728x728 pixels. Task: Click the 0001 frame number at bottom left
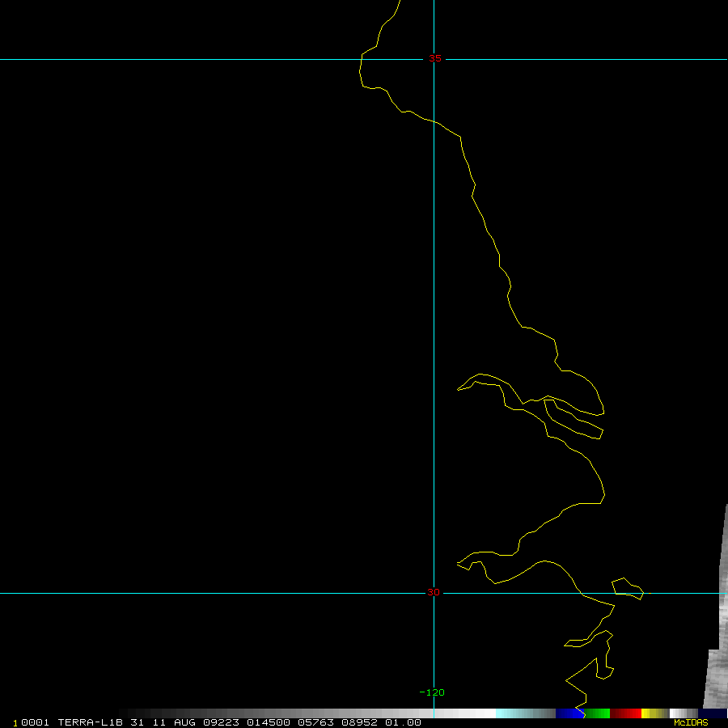tap(36, 722)
